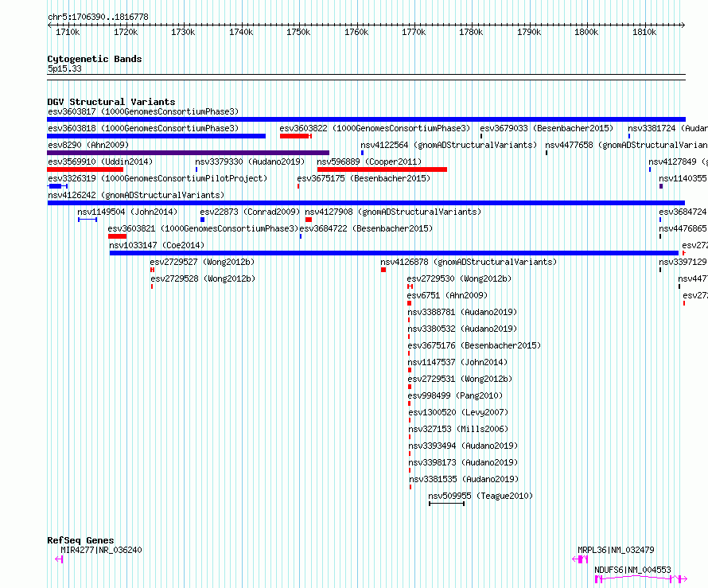The image size is (708, 588).
Task: Click the esv3569910 (Uddin2014) red bar
Action: point(85,169)
